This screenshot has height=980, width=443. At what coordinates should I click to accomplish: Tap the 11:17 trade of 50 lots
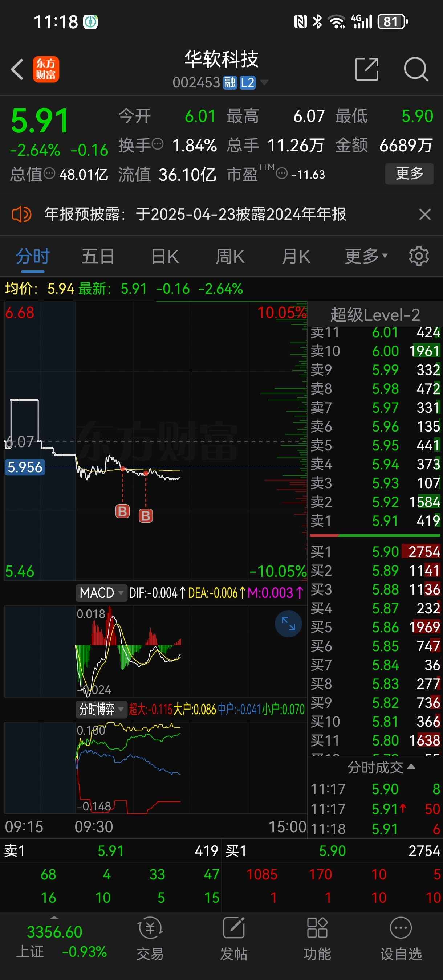click(x=375, y=809)
